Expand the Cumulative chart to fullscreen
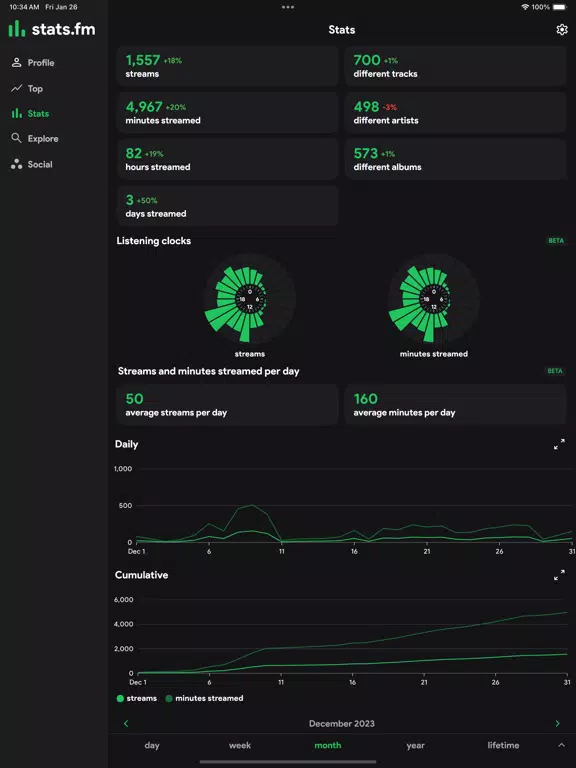576x768 pixels. point(559,575)
